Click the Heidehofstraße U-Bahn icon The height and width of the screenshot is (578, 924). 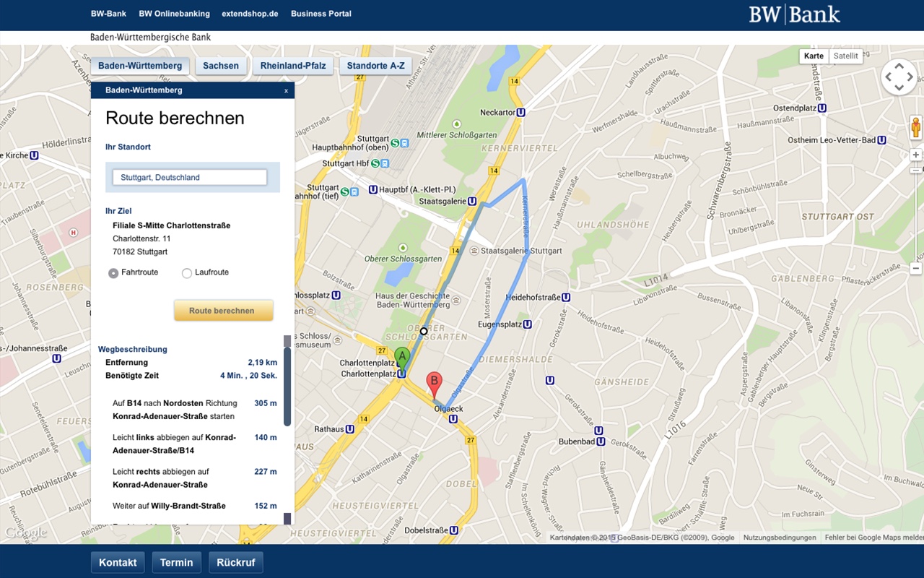click(x=566, y=297)
